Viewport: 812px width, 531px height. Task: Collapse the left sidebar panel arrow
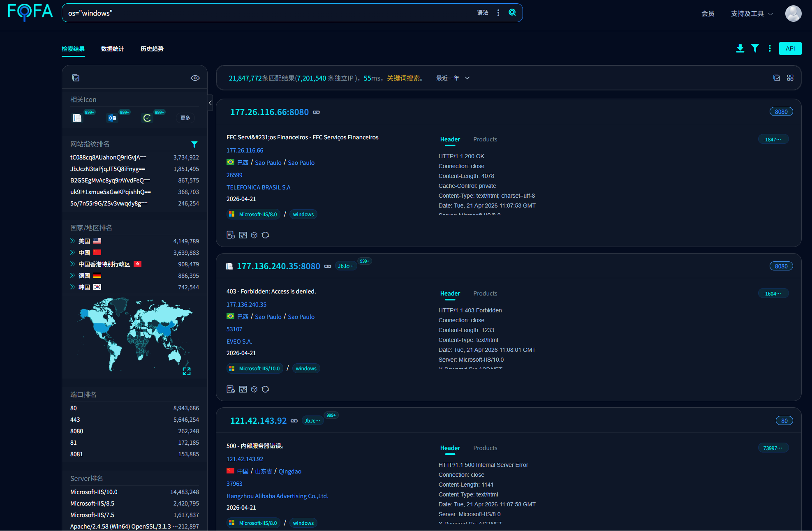210,103
